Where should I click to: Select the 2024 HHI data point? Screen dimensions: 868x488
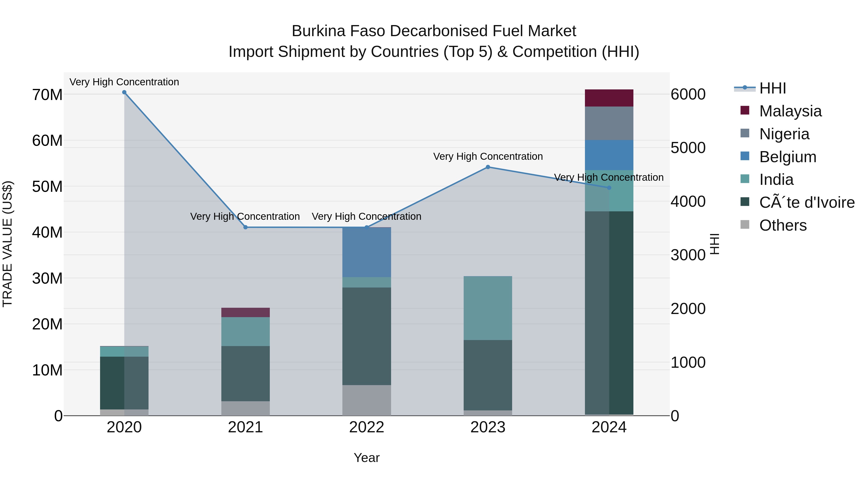[609, 188]
